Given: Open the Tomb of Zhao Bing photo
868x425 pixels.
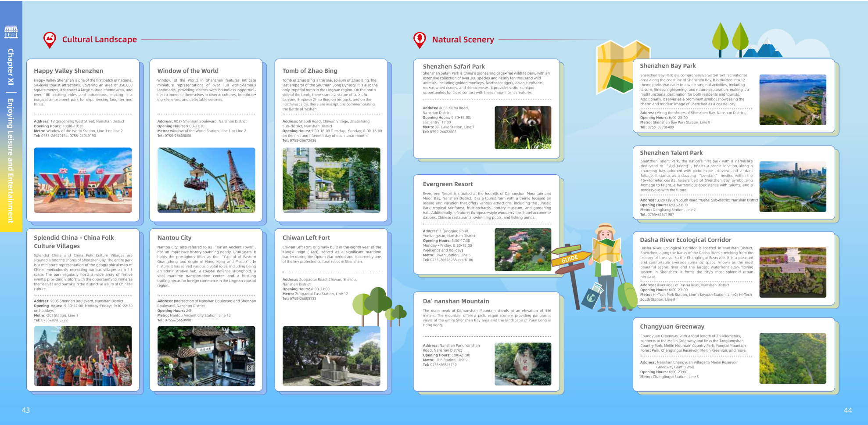Looking at the screenshot, I should pos(331,180).
